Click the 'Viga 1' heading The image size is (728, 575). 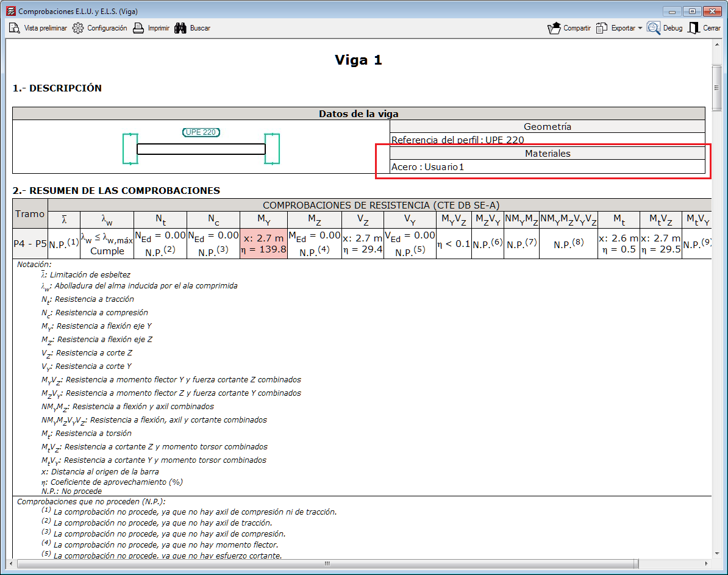[359, 60]
